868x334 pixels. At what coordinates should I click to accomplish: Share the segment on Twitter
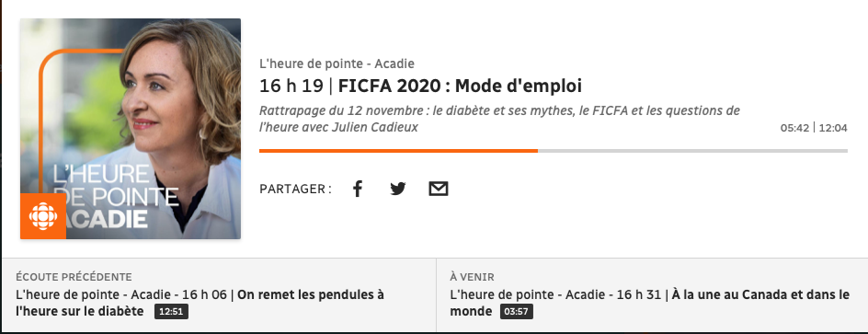click(397, 189)
